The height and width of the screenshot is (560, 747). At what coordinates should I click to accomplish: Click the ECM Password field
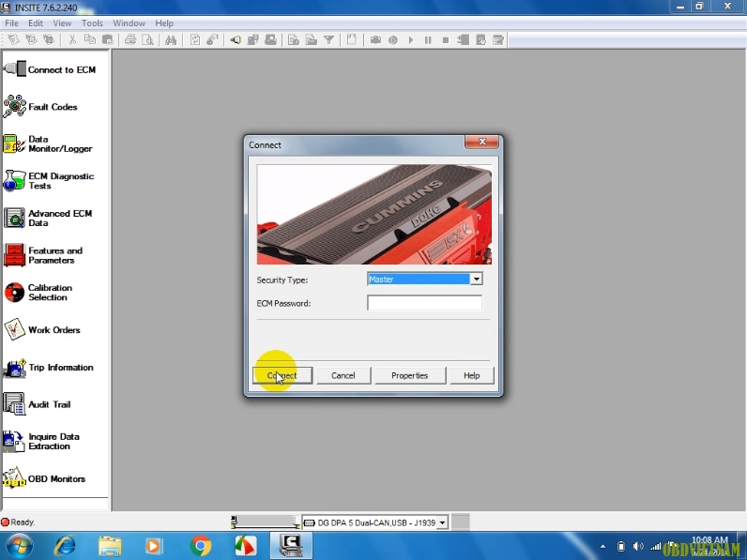click(424, 302)
